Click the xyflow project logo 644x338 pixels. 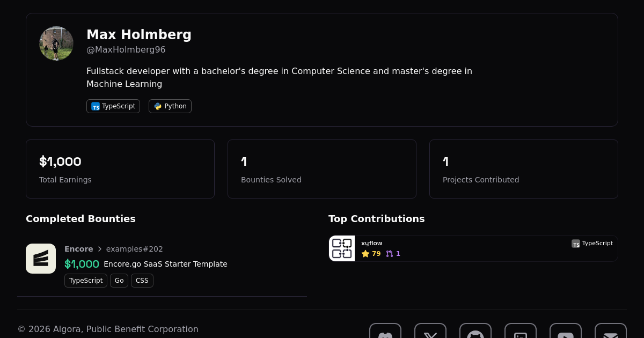click(342, 248)
